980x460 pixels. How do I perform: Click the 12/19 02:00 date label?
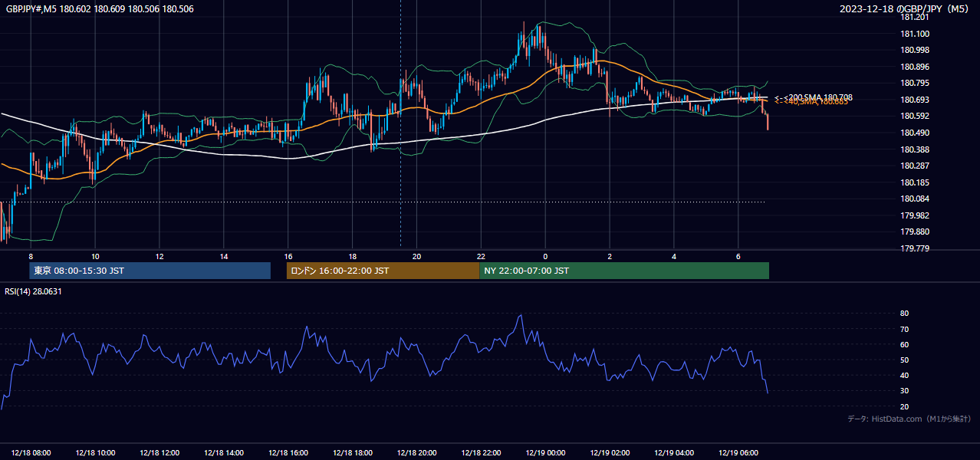(x=610, y=453)
